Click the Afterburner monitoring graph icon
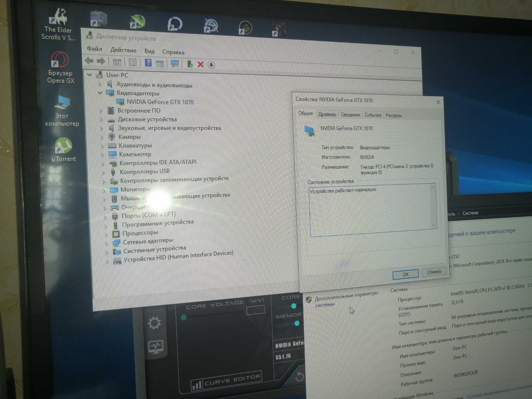Image resolution: width=532 pixels, height=399 pixels. click(x=156, y=347)
